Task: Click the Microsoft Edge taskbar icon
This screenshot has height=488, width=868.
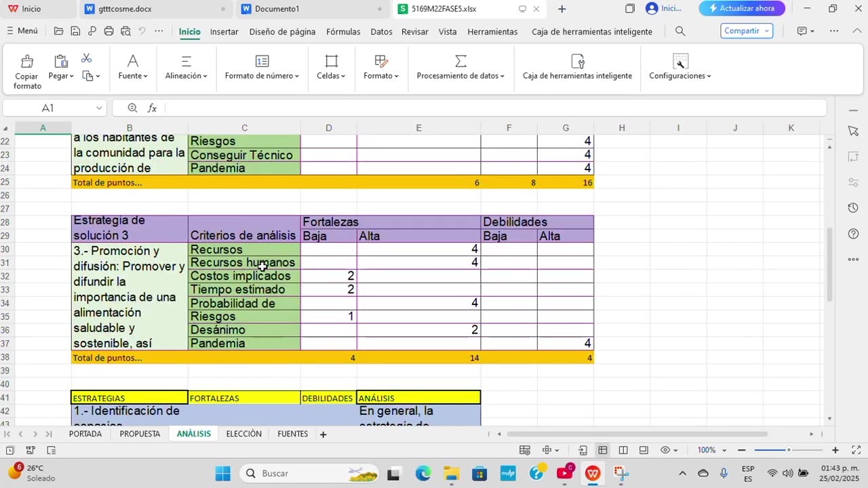Action: coord(423,473)
